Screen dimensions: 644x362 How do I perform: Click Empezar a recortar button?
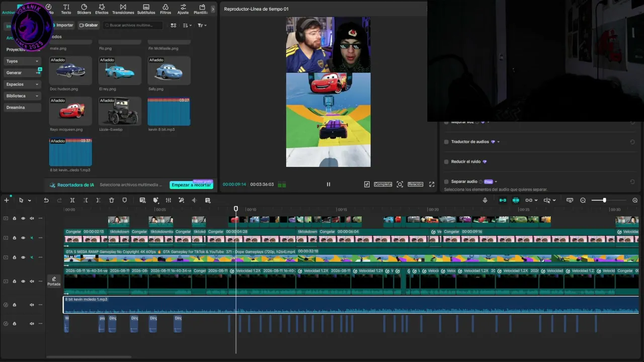(191, 185)
